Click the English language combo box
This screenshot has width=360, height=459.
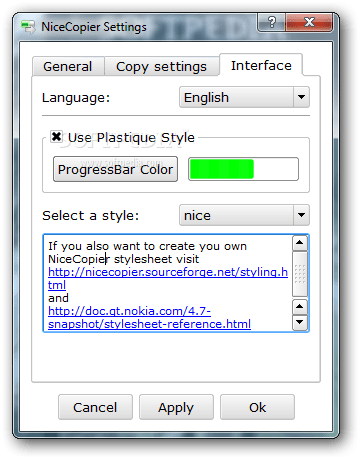(244, 97)
